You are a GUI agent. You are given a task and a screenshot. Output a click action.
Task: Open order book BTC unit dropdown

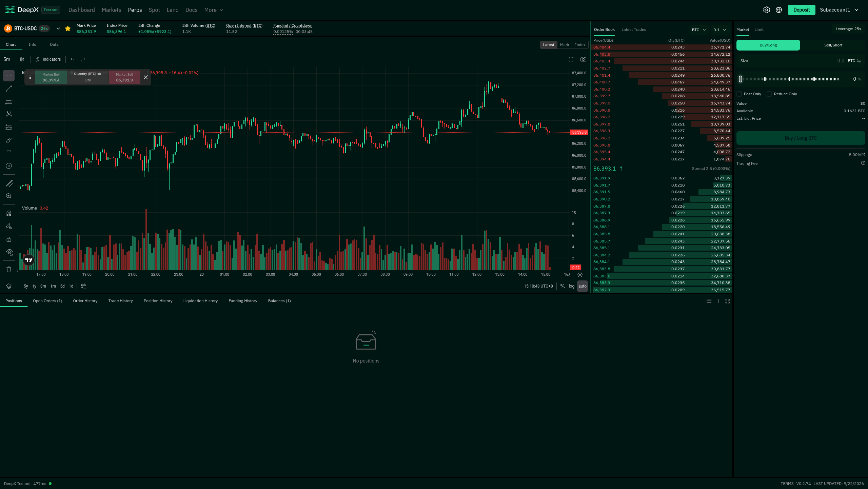[699, 30]
